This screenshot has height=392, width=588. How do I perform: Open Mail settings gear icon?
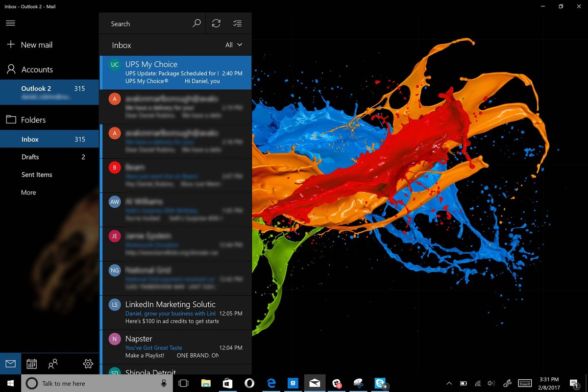[88, 364]
